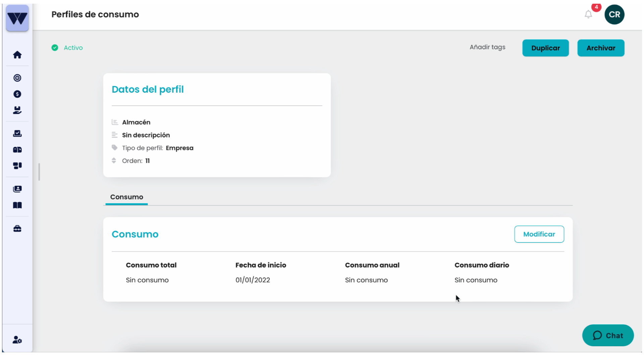Open the home icon in sidebar
The height and width of the screenshot is (356, 644).
17,55
